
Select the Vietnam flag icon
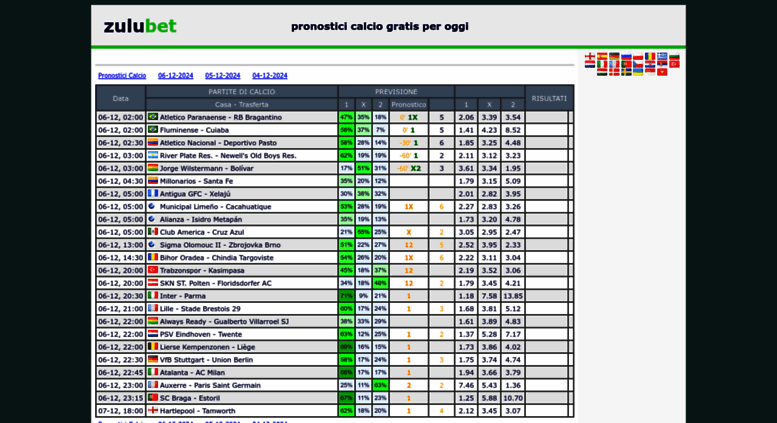tap(662, 72)
